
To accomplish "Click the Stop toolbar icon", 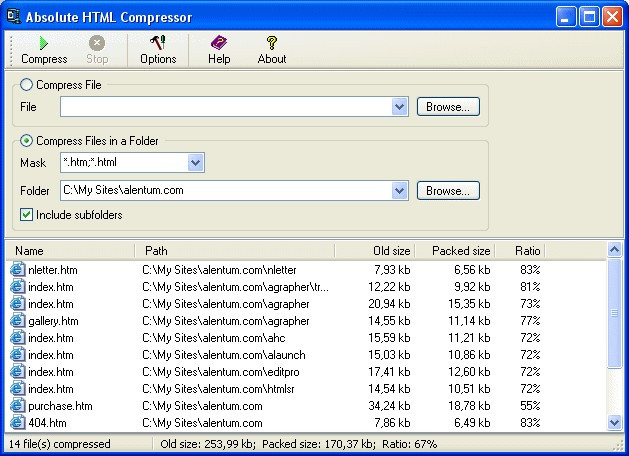I will (x=97, y=43).
